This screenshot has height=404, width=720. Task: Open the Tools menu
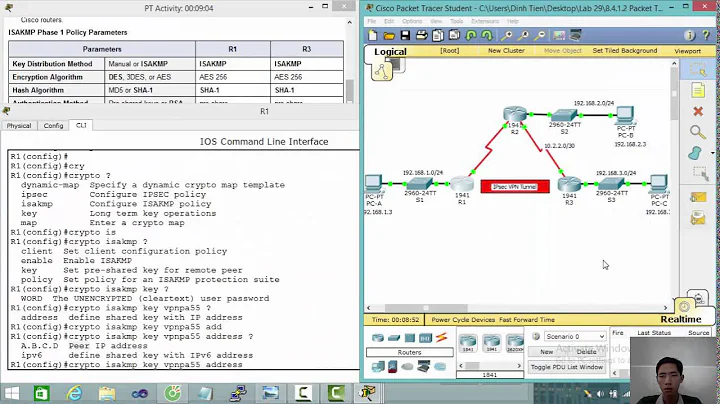(x=456, y=21)
